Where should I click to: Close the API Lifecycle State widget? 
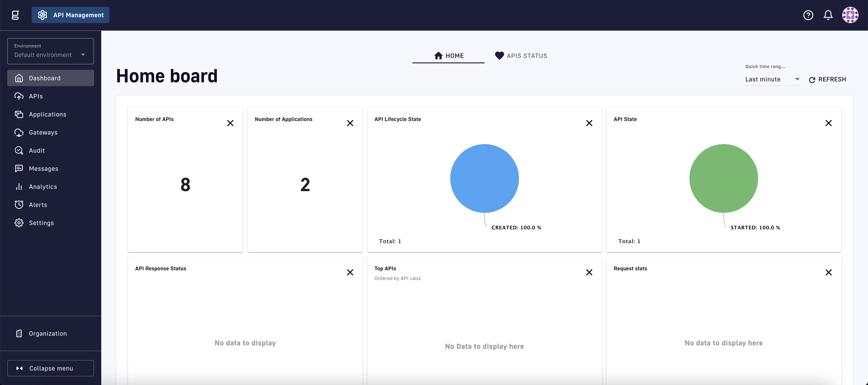click(589, 123)
